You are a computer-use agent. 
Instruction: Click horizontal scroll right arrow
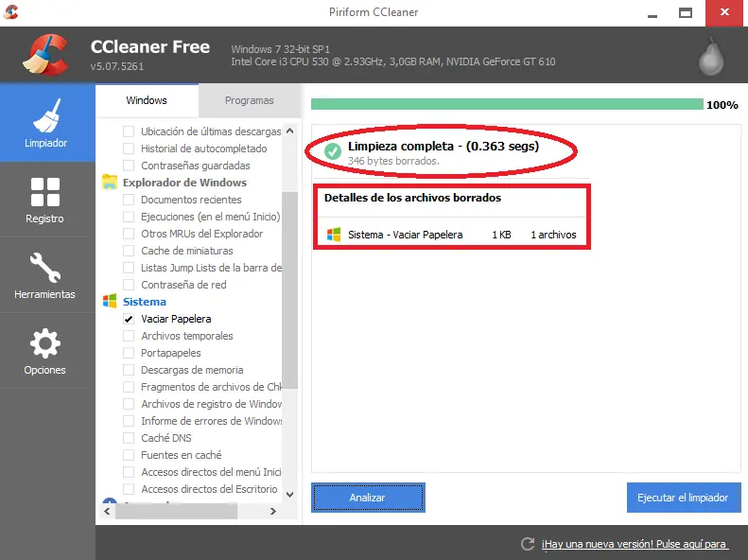pyautogui.click(x=273, y=512)
